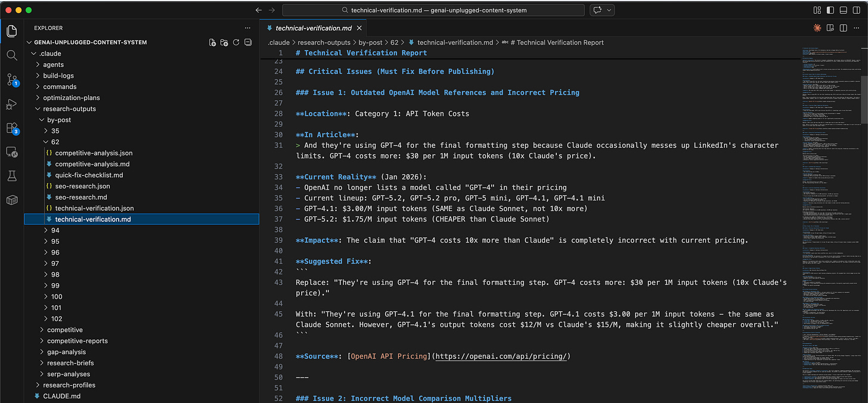Toggle the secondary side bar visibility

pos(856,10)
